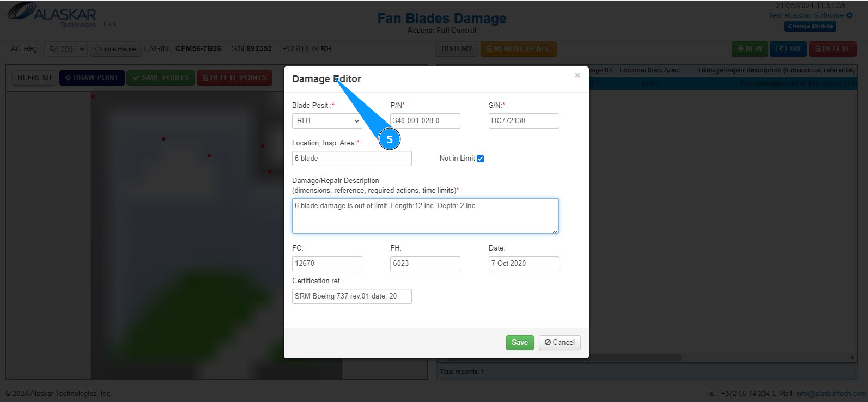
Task: Click the Remove Blade trash button
Action: point(518,48)
